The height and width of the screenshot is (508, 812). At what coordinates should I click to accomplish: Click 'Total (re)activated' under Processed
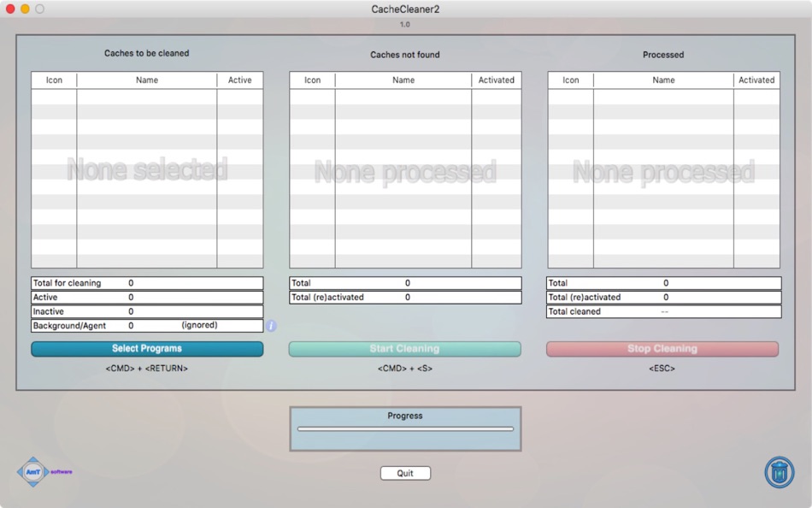[664, 297]
